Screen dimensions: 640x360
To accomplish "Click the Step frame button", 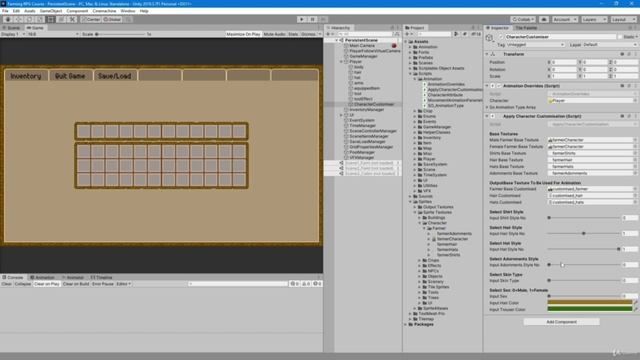I will click(x=323, y=20).
